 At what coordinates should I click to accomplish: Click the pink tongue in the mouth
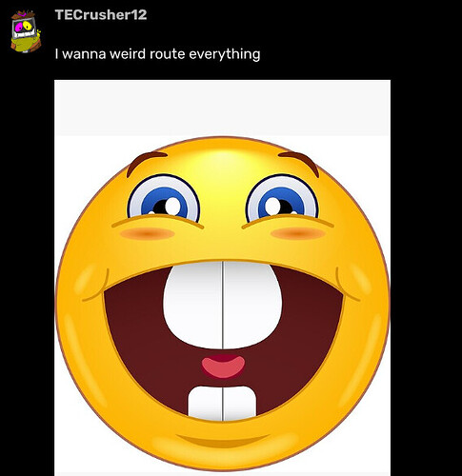pyautogui.click(x=223, y=367)
